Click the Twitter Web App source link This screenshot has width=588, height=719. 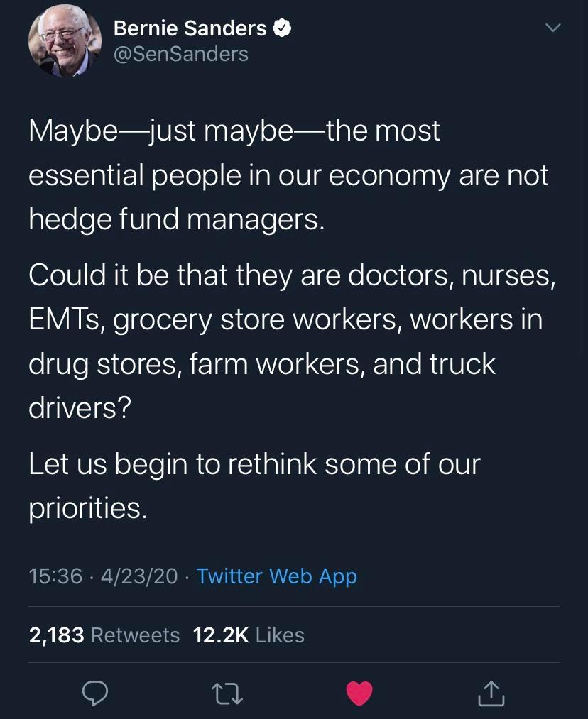pyautogui.click(x=276, y=576)
